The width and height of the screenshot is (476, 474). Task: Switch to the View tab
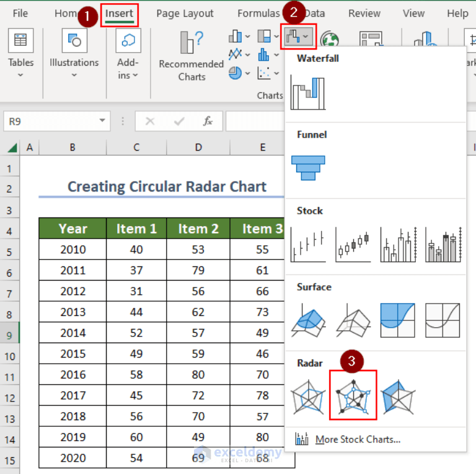[413, 14]
